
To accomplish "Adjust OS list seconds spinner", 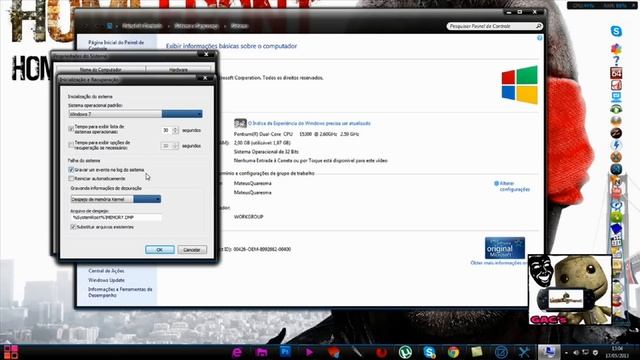I will click(175, 130).
